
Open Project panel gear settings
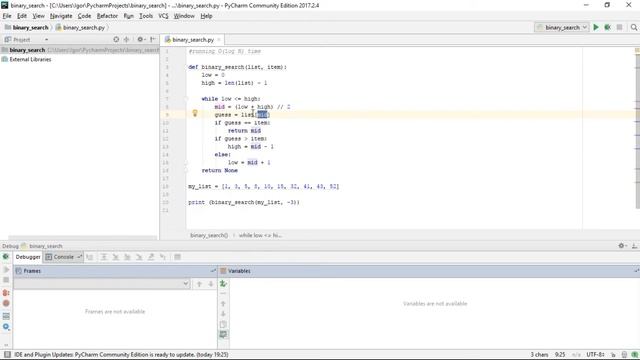pyautogui.click(x=140, y=40)
